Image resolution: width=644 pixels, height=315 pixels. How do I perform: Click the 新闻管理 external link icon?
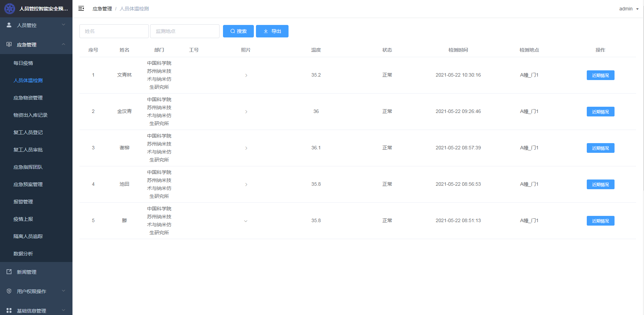click(x=9, y=272)
